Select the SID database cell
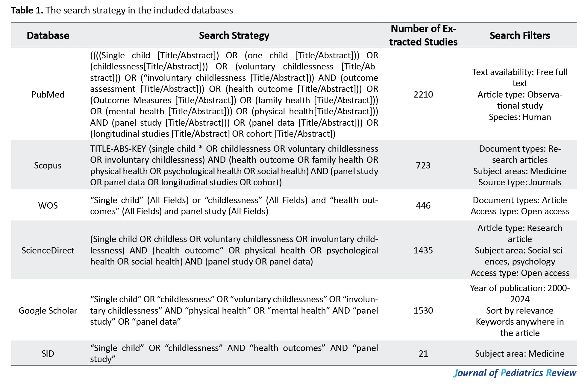 pyautogui.click(x=48, y=354)
